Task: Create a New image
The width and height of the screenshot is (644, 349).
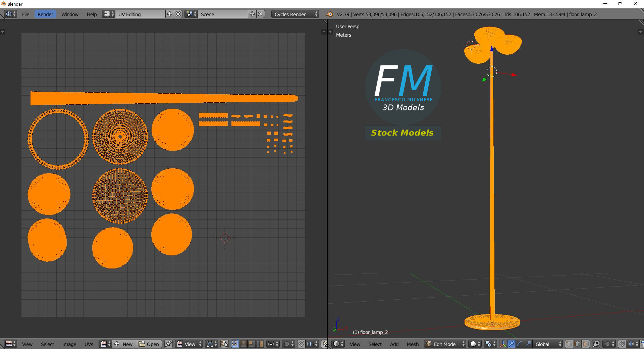Action: (124, 344)
